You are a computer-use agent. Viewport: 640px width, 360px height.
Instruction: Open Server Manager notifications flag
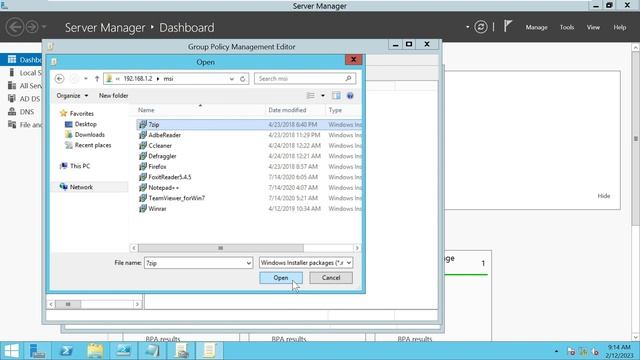[x=507, y=27]
